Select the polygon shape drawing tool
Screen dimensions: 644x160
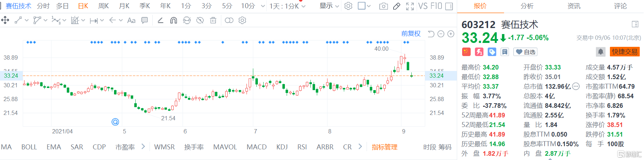tap(37, 20)
